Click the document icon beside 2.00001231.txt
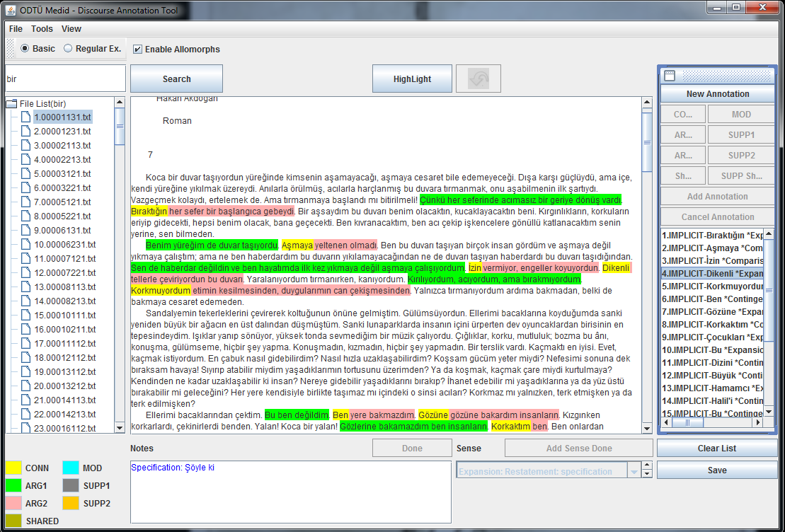 [26, 131]
